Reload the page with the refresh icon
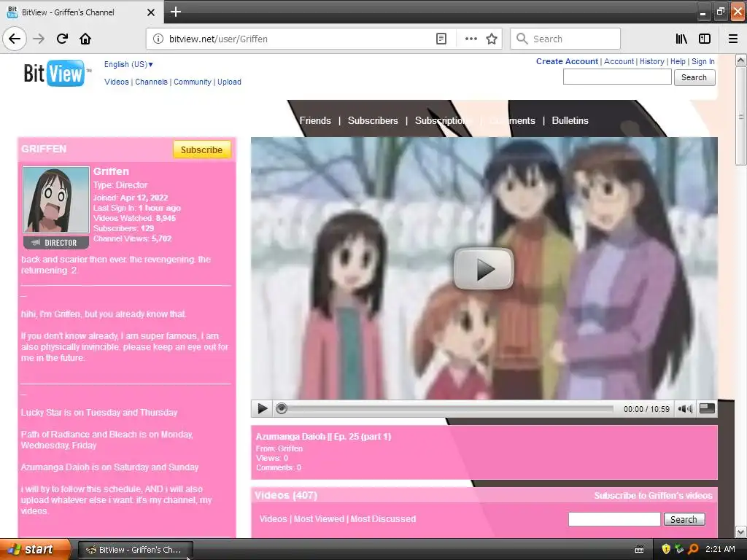 pos(62,39)
